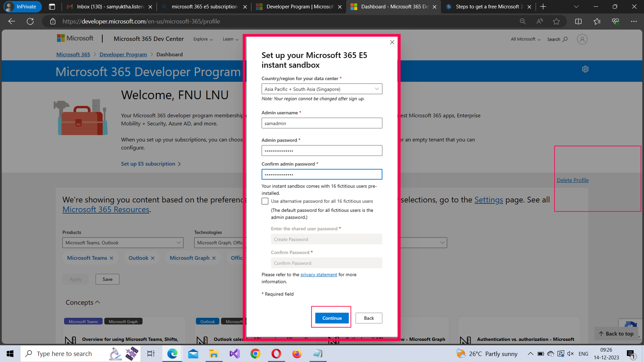This screenshot has width=644, height=362.
Task: Click the Save preferences button
Action: 107,279
